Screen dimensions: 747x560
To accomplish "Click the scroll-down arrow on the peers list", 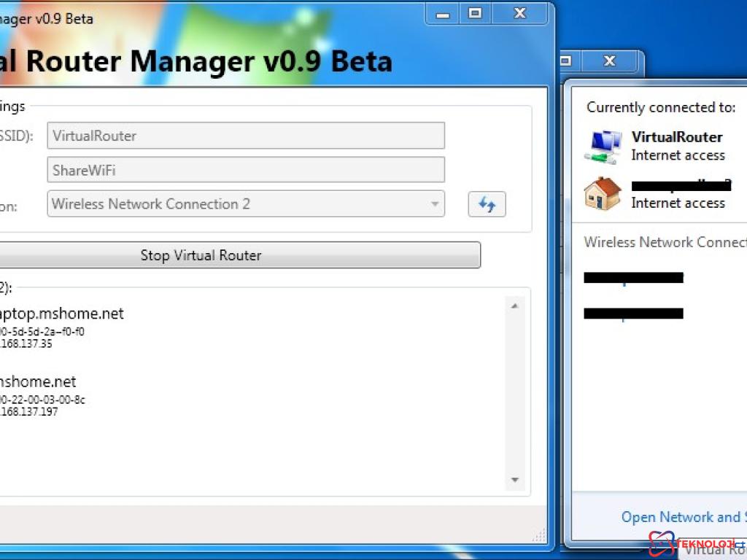I will coord(515,480).
